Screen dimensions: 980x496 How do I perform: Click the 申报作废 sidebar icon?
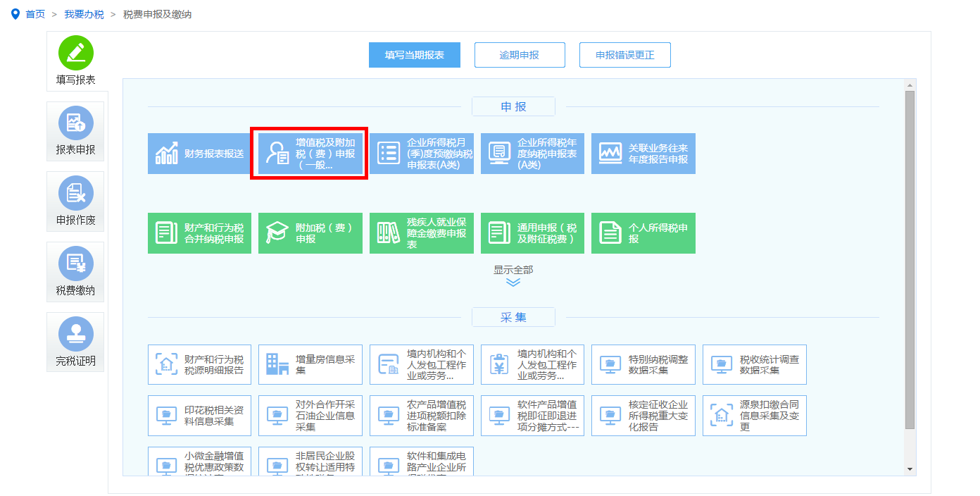coord(75,201)
